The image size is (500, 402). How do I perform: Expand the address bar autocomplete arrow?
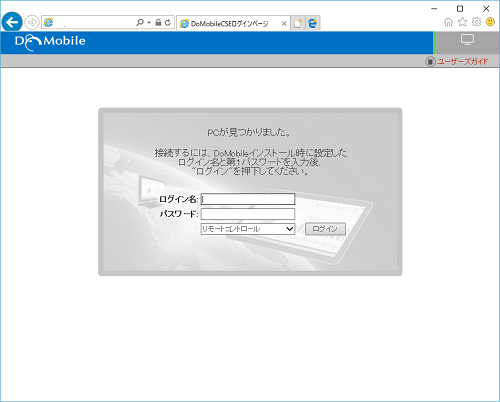tap(149, 23)
